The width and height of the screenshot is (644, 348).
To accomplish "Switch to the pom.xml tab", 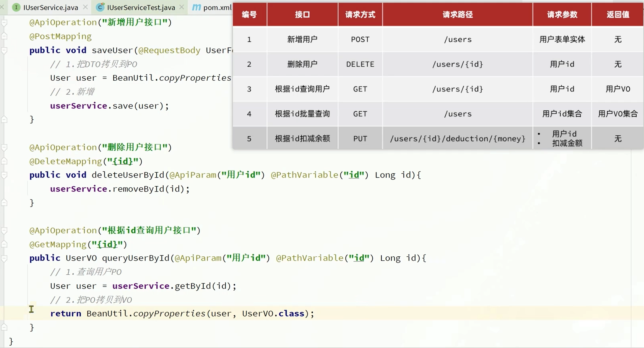I will [x=216, y=7].
